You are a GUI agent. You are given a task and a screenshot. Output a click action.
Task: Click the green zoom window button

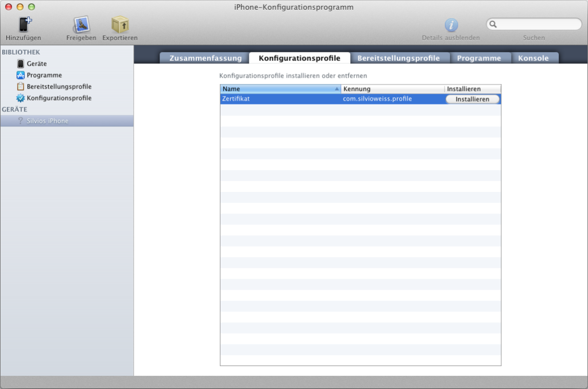(32, 7)
